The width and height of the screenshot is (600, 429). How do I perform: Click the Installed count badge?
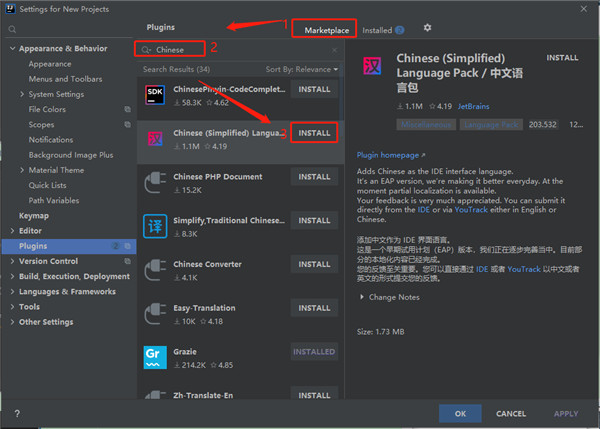pos(399,30)
